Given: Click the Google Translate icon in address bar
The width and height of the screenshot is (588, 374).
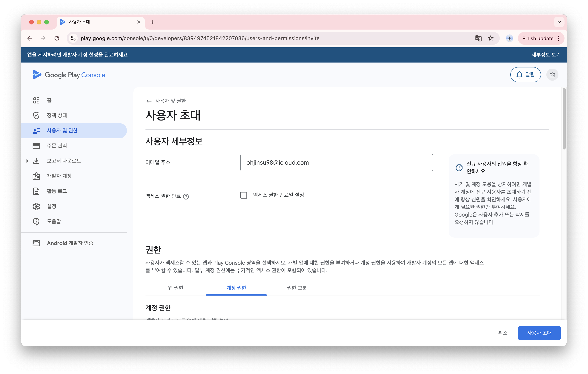Looking at the screenshot, I should pyautogui.click(x=478, y=38).
